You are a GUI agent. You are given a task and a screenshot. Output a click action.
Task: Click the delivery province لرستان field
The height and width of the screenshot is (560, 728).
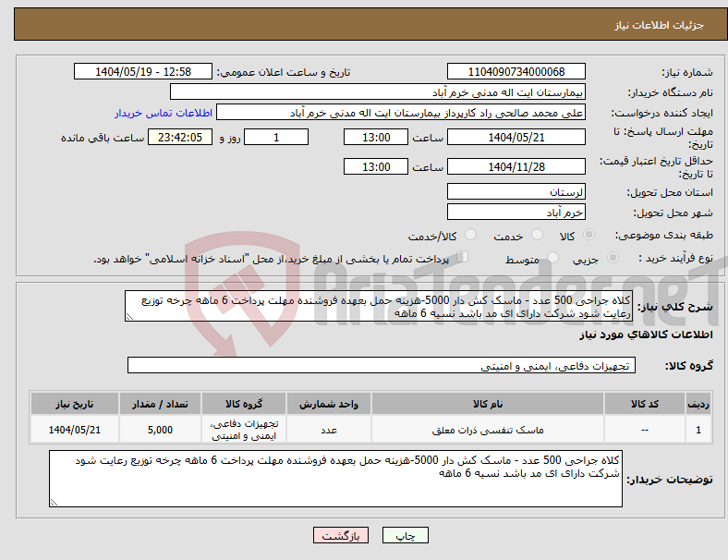point(516,191)
